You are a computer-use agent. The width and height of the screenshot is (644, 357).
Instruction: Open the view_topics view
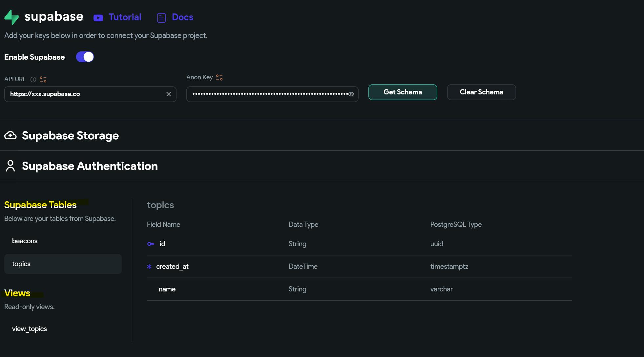(x=30, y=329)
